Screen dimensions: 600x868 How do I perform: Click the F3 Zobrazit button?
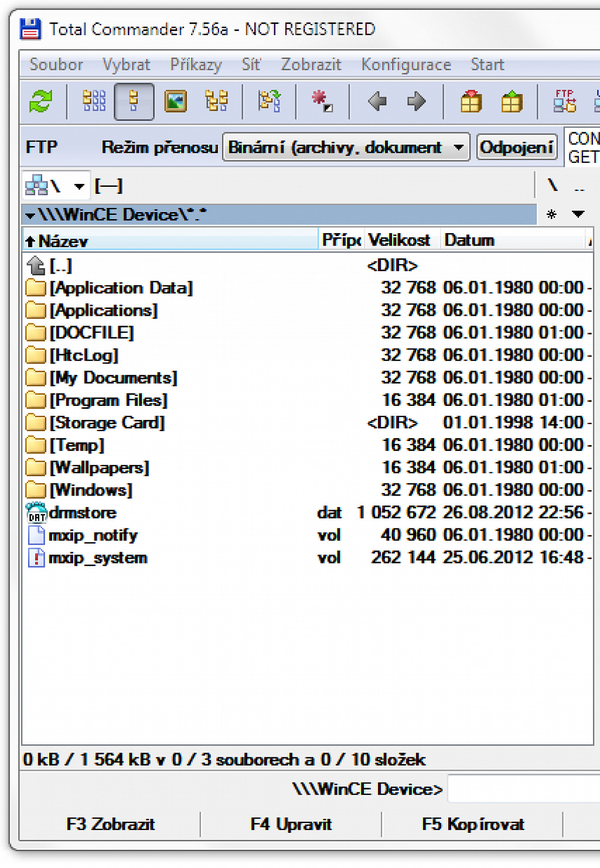click(x=110, y=824)
